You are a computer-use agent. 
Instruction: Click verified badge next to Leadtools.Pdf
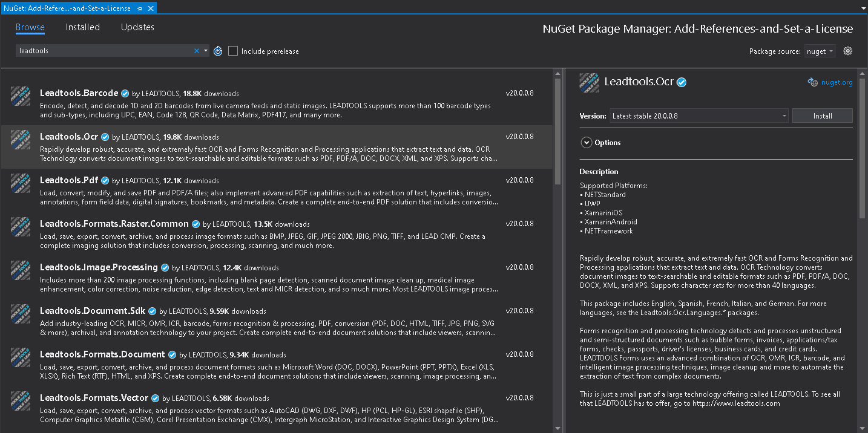coord(105,181)
